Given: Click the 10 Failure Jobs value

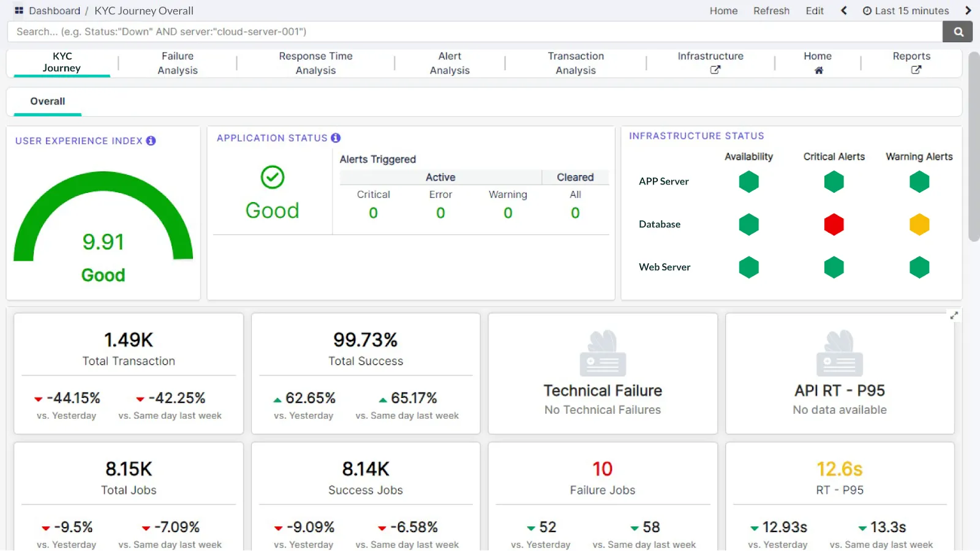Looking at the screenshot, I should 603,469.
